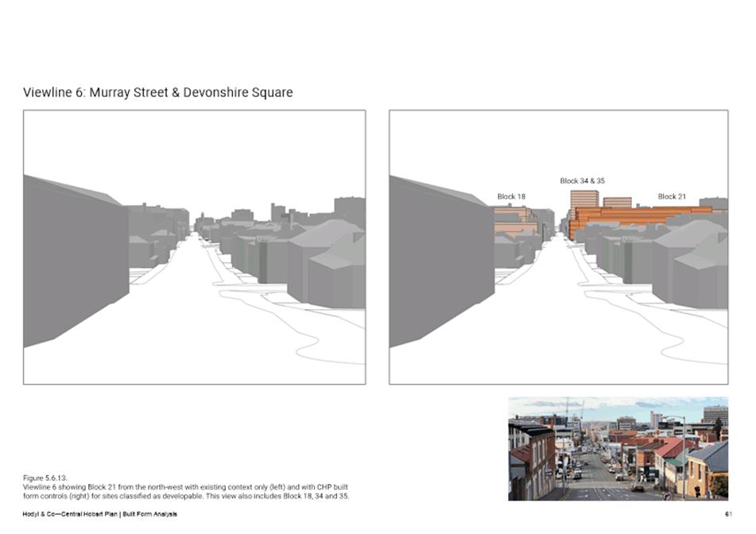Screen dimensions: 756x534
Task: Open the Murray Street photograph
Action: click(618, 449)
